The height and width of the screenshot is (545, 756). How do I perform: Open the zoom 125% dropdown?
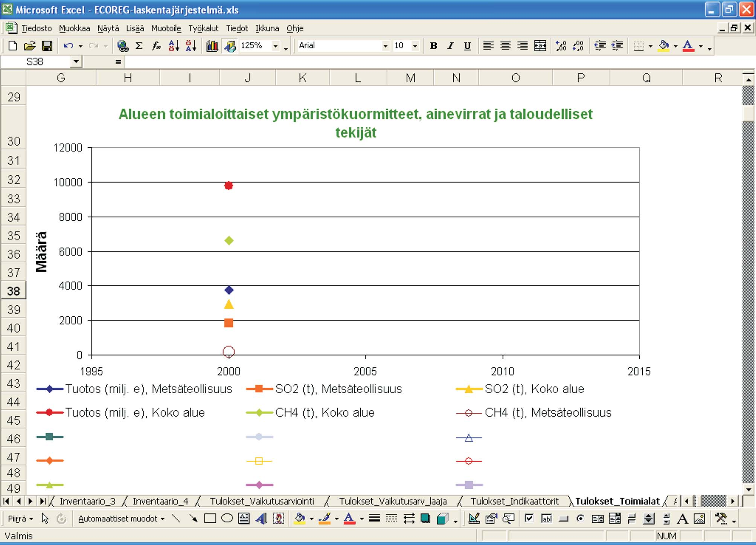[x=276, y=46]
